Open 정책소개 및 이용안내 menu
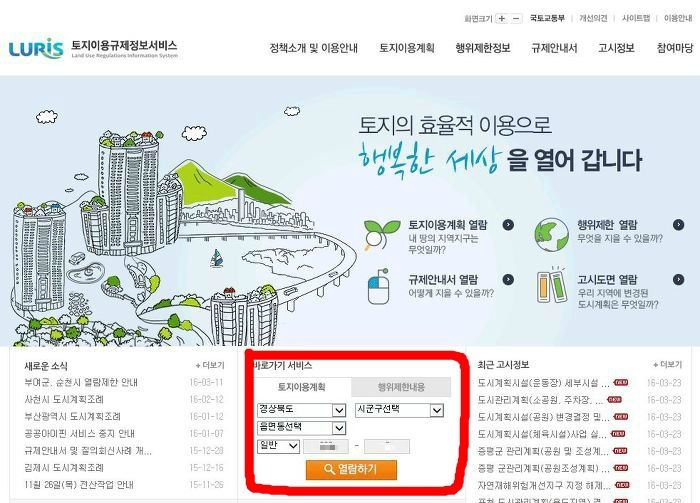This screenshot has width=700, height=503. 313,48
